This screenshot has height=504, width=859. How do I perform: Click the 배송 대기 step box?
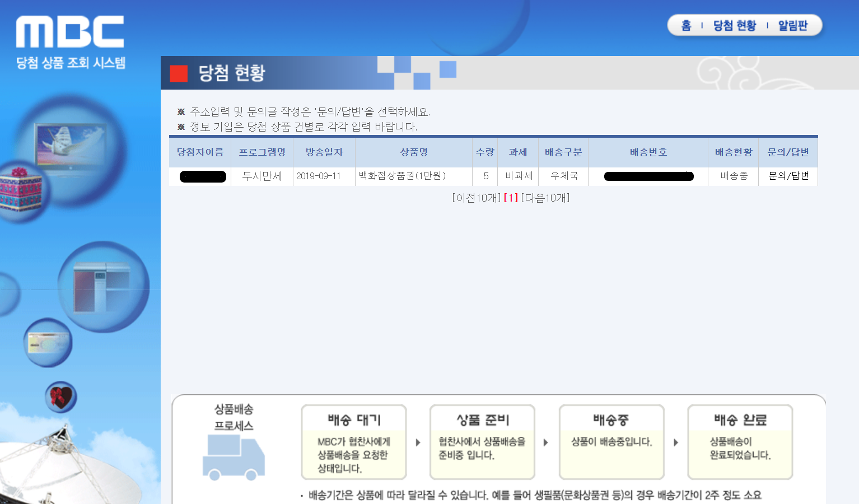click(354, 442)
